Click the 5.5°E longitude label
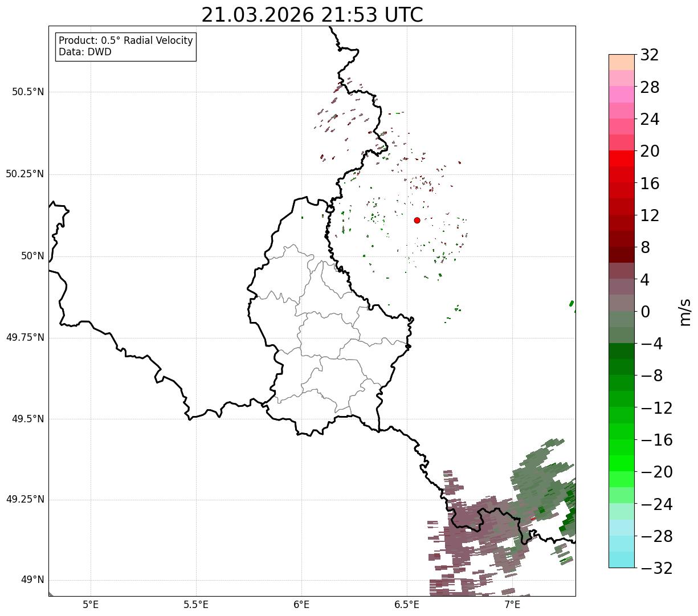The width and height of the screenshot is (698, 616). coord(196,604)
